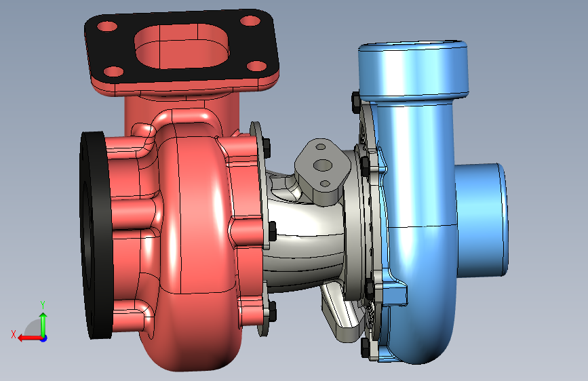The image size is (588, 381).
Task: Select the oval turbine inlet opening
Action: pos(182,46)
